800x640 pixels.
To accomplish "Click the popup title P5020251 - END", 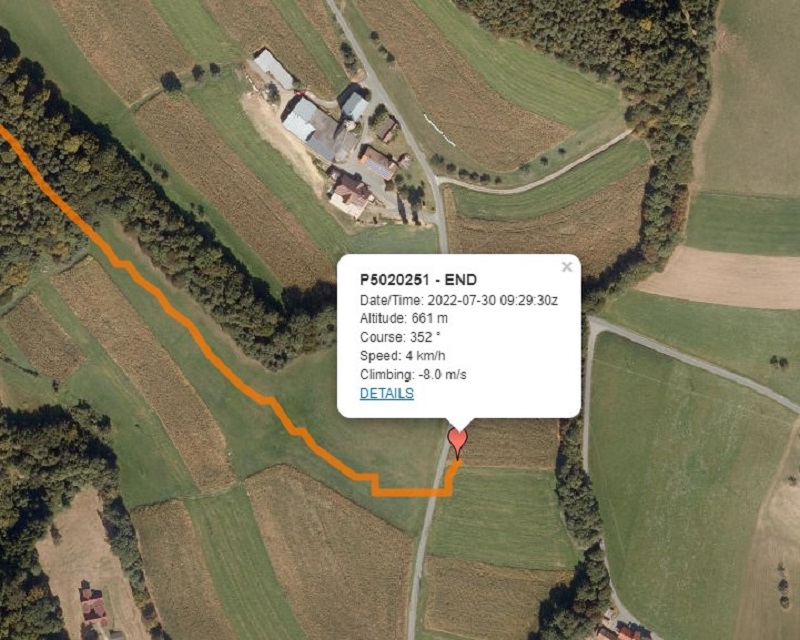I will [418, 280].
